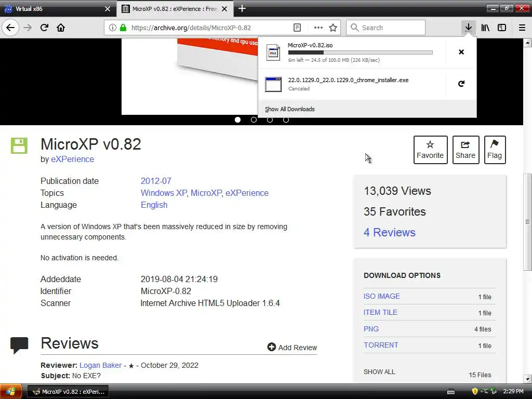Image resolution: width=532 pixels, height=399 pixels.
Task: Click the 35 Favorites text
Action: coord(395,212)
